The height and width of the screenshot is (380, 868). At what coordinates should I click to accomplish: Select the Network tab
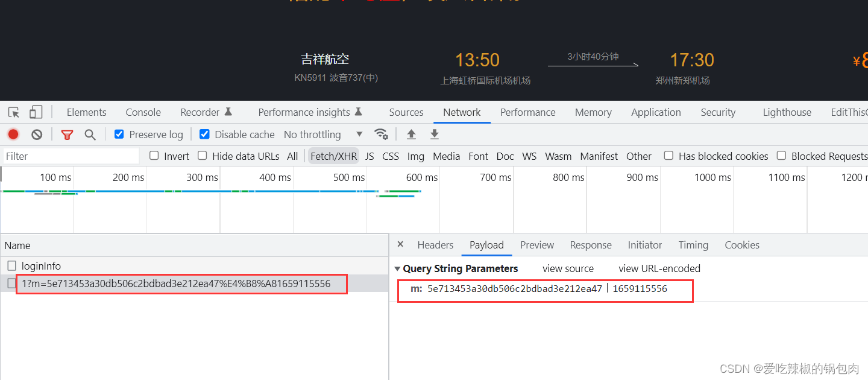click(462, 112)
